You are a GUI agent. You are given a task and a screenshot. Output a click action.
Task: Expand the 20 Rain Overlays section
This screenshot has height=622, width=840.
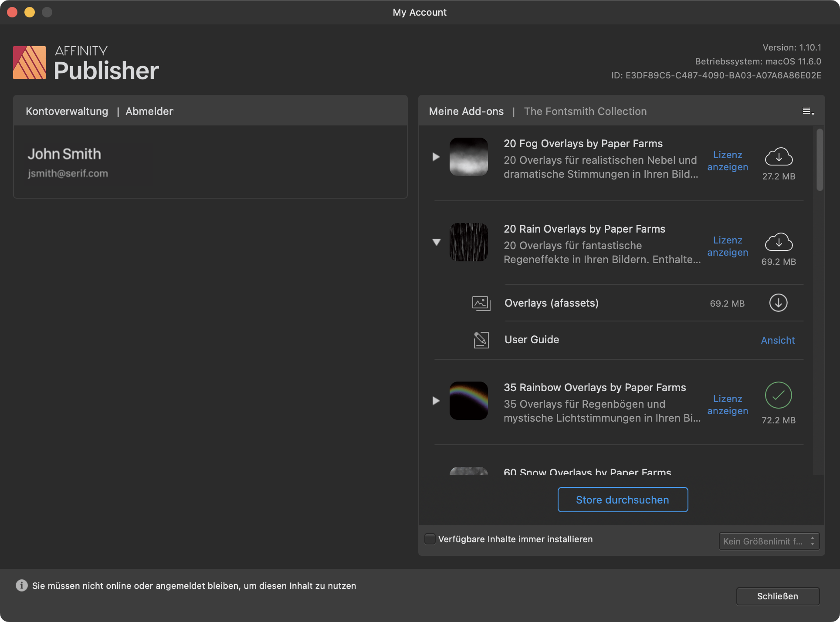point(436,241)
